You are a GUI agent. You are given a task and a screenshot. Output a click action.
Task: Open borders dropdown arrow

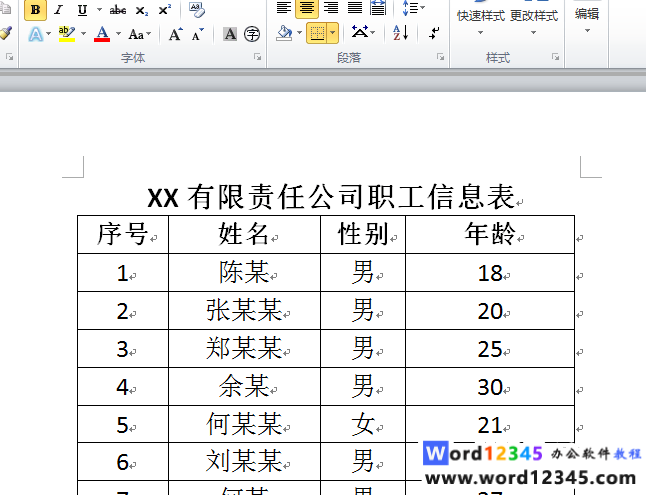[333, 33]
